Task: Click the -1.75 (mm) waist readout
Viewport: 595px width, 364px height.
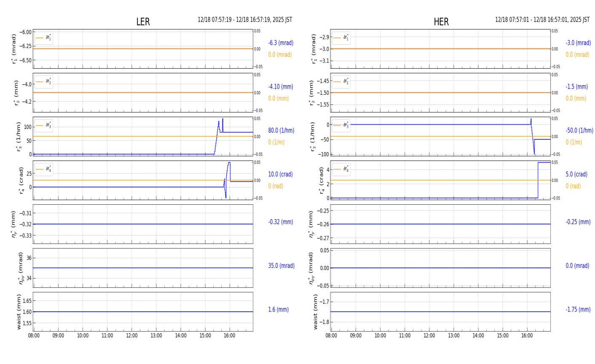Action: coord(578,310)
